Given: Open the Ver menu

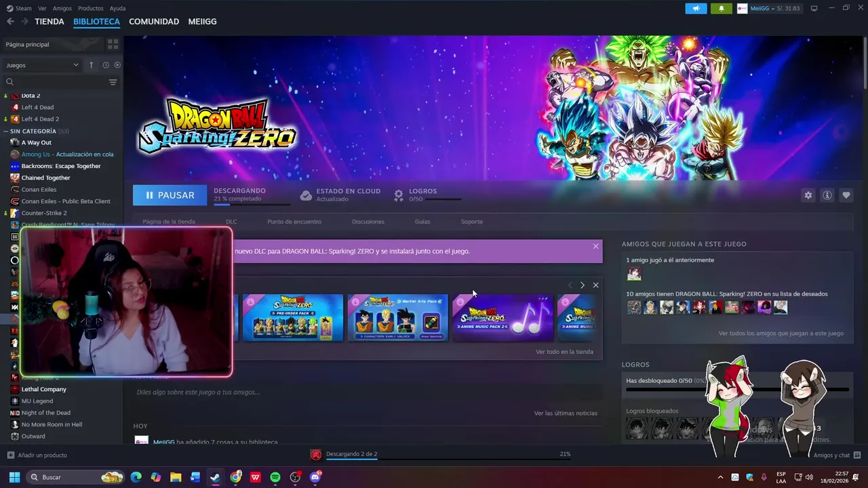Looking at the screenshot, I should (x=42, y=8).
